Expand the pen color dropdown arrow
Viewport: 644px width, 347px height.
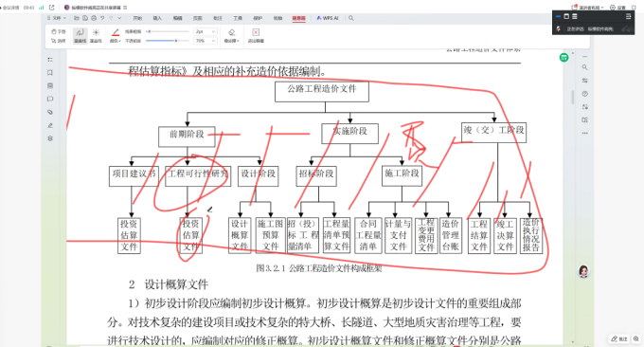pos(119,41)
